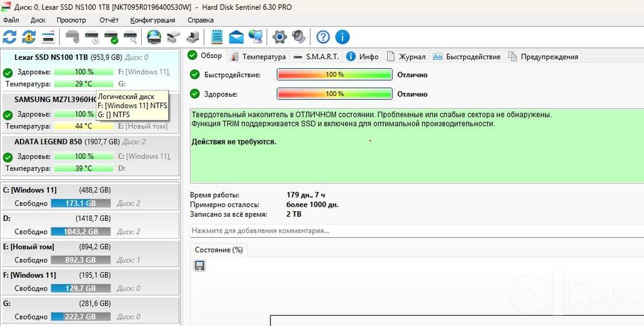The width and height of the screenshot is (644, 326).
Task: Click ADATA temperature 39 °C bar
Action: coord(84,168)
